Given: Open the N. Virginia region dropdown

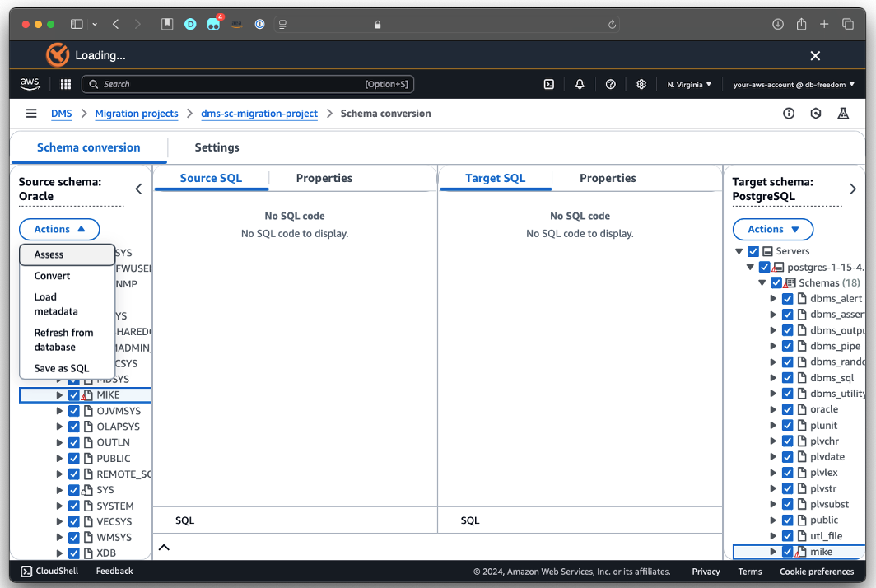Looking at the screenshot, I should pyautogui.click(x=689, y=84).
